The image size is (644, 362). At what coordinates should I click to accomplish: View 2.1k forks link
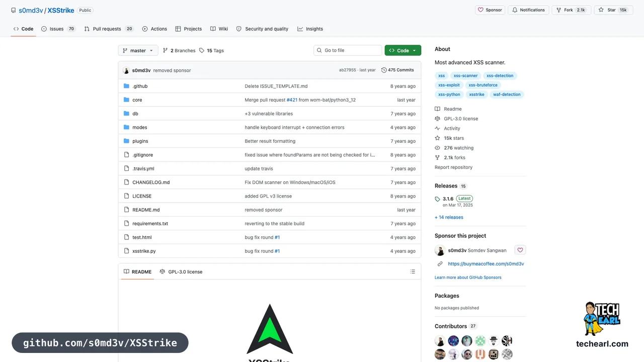tap(450, 157)
